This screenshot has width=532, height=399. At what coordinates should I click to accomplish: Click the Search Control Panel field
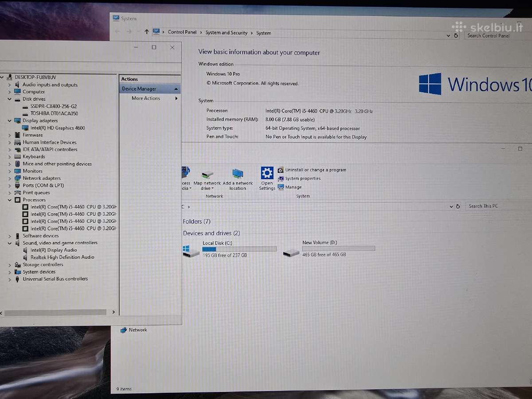pos(497,35)
